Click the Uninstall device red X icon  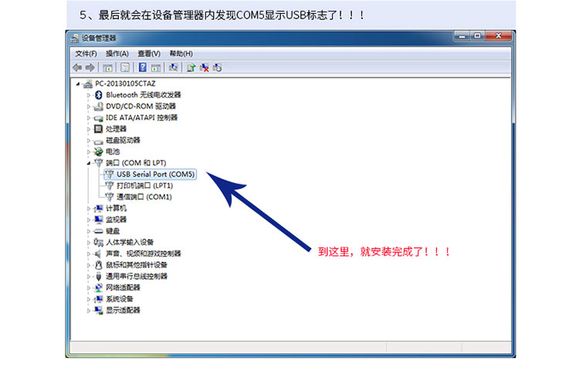(x=205, y=68)
